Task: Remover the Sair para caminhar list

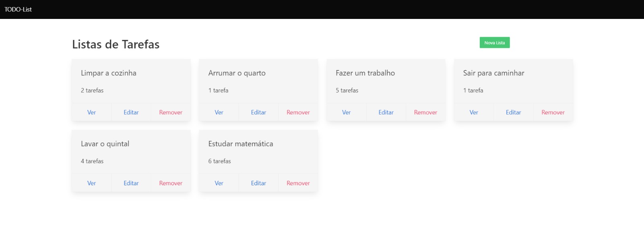Action: 553,112
